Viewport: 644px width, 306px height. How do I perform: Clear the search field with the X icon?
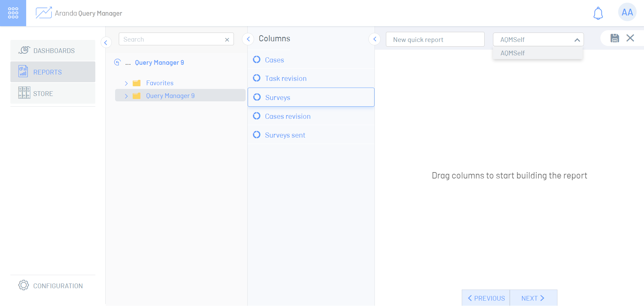227,40
